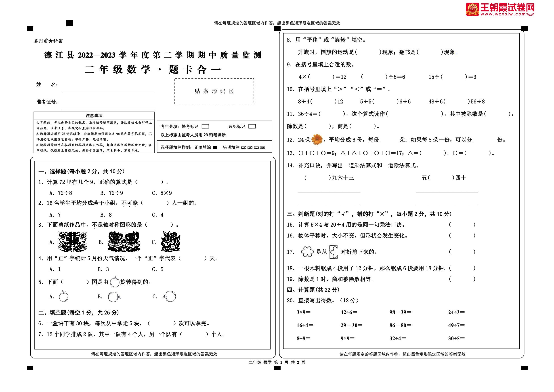Click the www.wzxsjw.com website link
554x392 pixels.
pyautogui.click(x=503, y=15)
